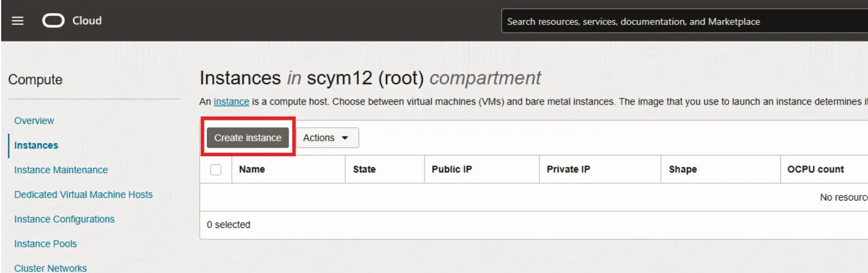Toggle the select-all checkbox in table header
The image size is (868, 273).
[x=216, y=170]
